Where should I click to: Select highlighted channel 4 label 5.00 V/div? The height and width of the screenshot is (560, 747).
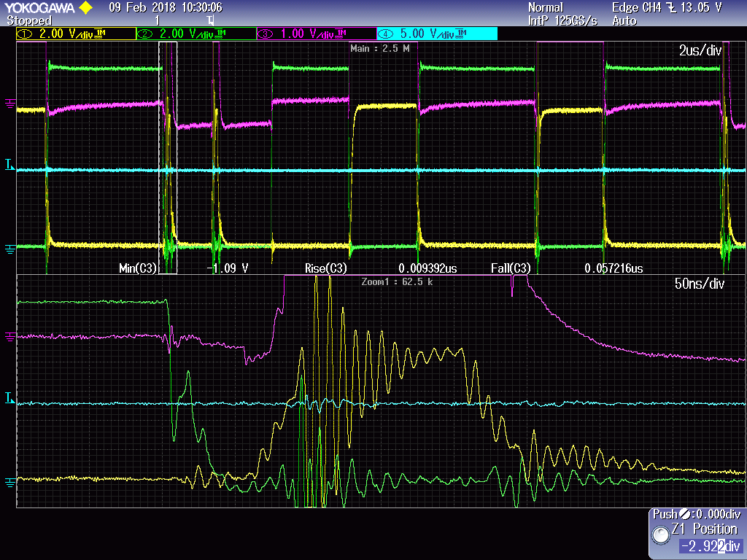point(438,34)
